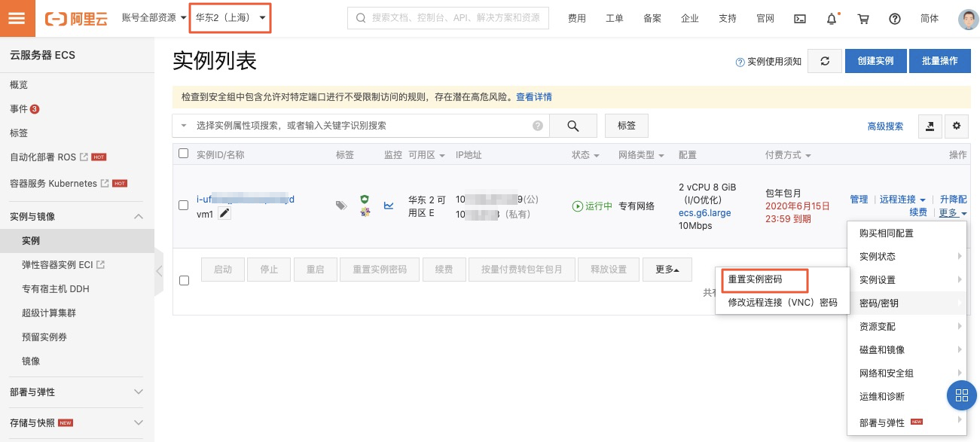
Task: Tick the checkbox in the bottom action bar
Action: pyautogui.click(x=183, y=280)
